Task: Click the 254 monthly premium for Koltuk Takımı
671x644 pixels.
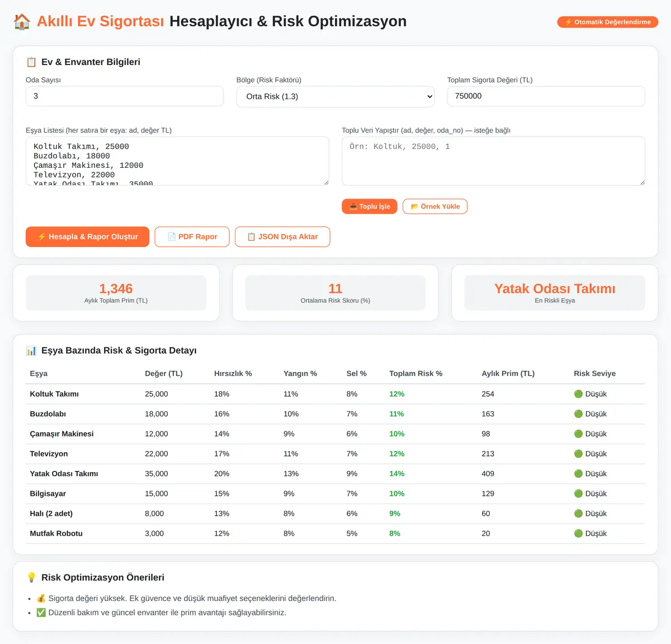Action: click(488, 394)
